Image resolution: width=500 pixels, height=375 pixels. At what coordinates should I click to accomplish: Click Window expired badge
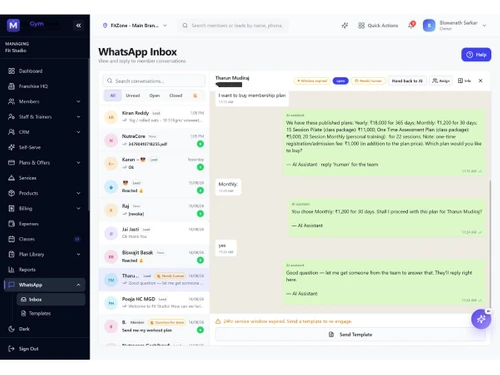tap(312, 81)
